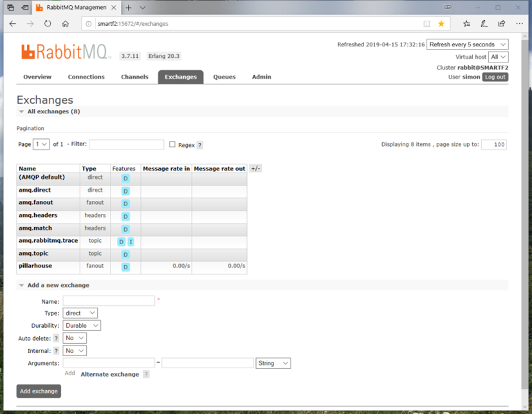This screenshot has width=532, height=414.
Task: Open the amq.direct exchange
Action: coord(35,190)
